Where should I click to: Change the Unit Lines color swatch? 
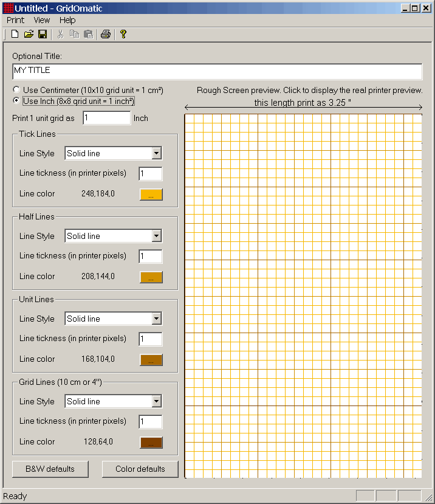[x=151, y=360]
